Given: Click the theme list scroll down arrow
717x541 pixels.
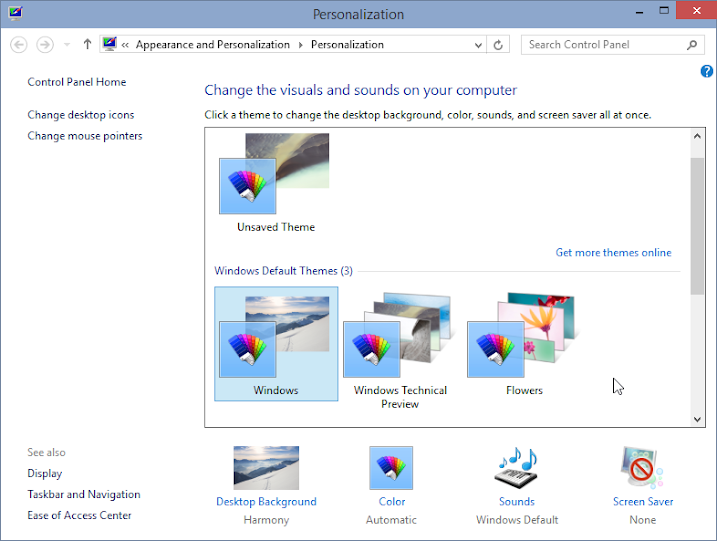Looking at the screenshot, I should pyautogui.click(x=697, y=419).
